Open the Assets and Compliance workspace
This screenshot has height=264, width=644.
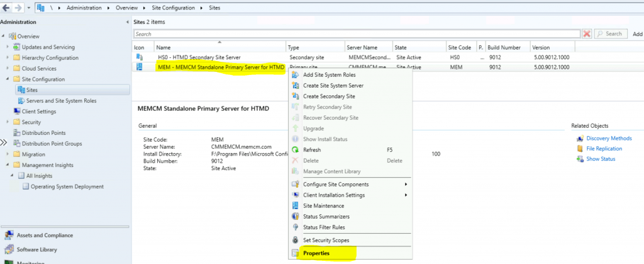click(45, 236)
